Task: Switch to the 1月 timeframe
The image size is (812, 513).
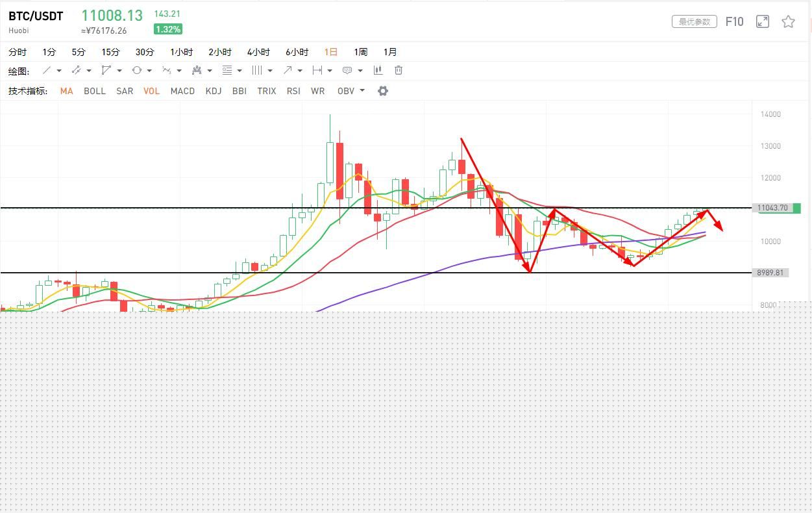Action: click(x=390, y=52)
